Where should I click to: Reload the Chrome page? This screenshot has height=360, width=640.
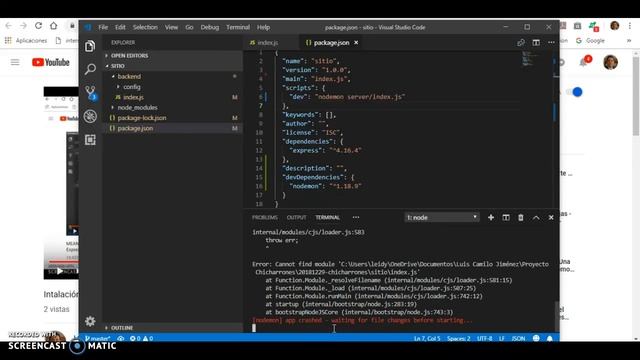38,26
